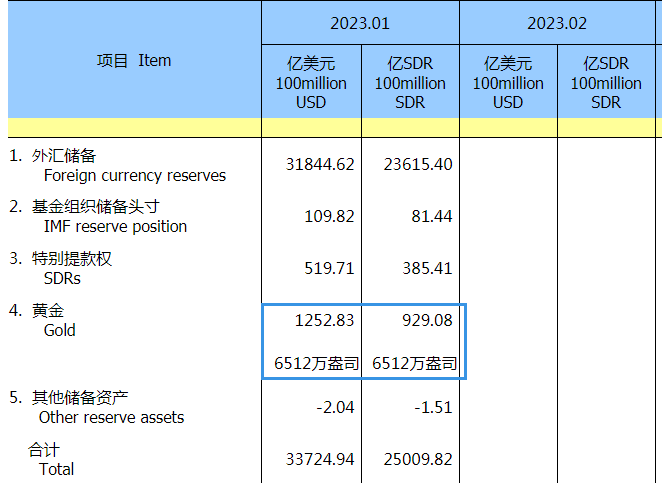Screen dimensions: 662x483
Task: Click the 合计 row label
Action: click(43, 450)
